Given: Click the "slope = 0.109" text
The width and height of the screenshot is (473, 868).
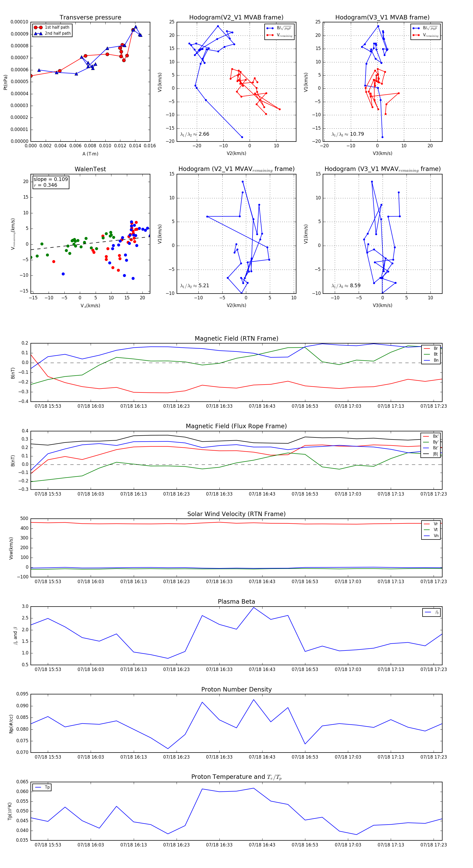Looking at the screenshot, I should [51, 179].
